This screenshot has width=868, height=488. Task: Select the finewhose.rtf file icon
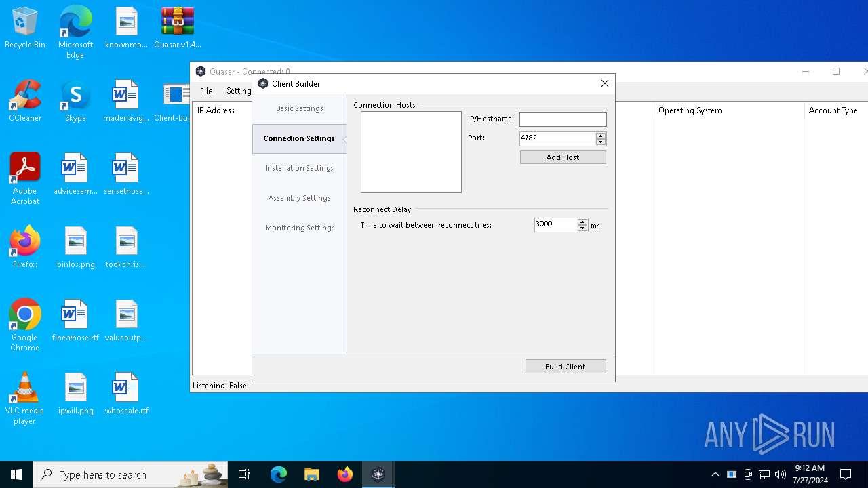75,321
